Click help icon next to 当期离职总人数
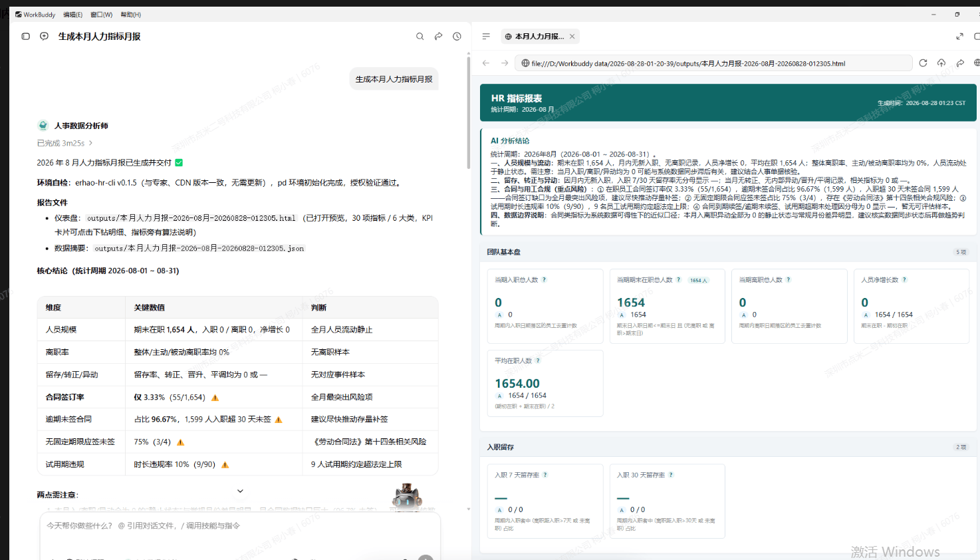This screenshot has width=980, height=560. (x=789, y=280)
